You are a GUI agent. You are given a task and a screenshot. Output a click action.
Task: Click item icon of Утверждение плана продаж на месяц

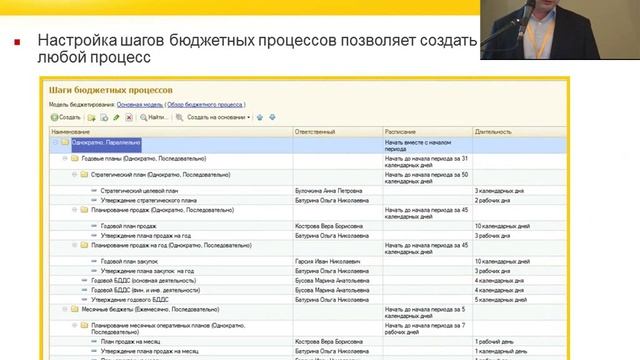click(x=94, y=351)
